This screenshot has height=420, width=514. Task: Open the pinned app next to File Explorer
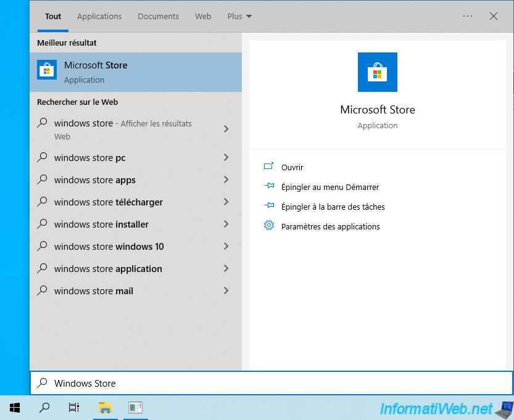click(x=135, y=408)
